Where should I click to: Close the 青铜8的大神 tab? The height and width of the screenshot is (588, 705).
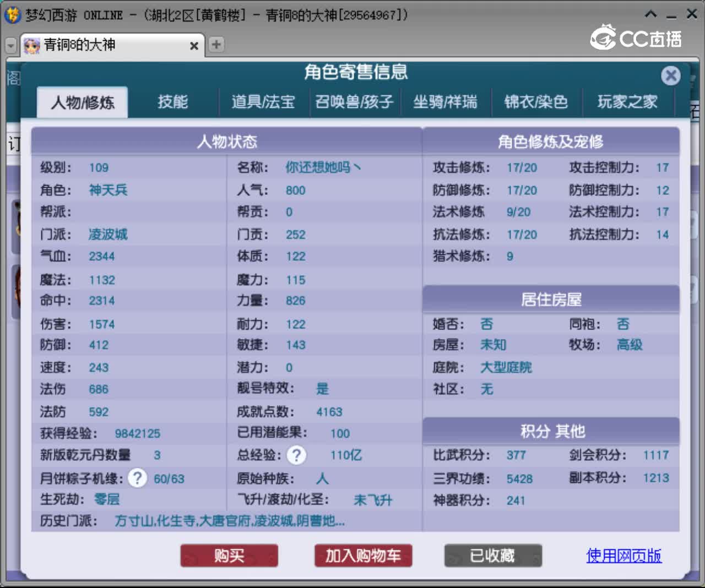(x=194, y=46)
